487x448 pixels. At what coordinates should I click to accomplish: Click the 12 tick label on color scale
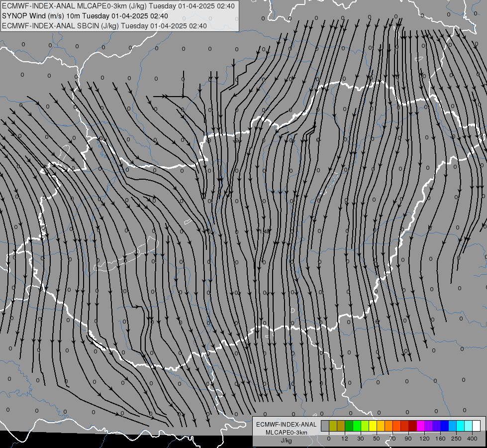coord(345,439)
